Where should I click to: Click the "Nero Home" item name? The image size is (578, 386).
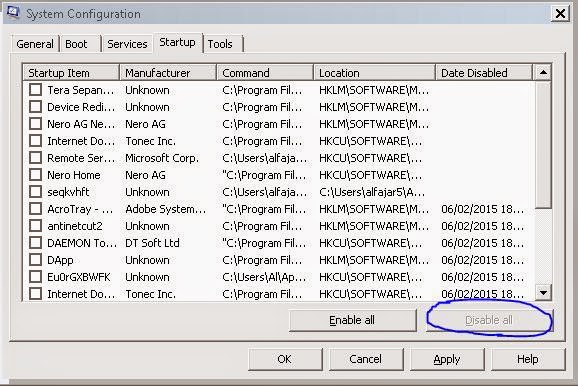(x=74, y=175)
